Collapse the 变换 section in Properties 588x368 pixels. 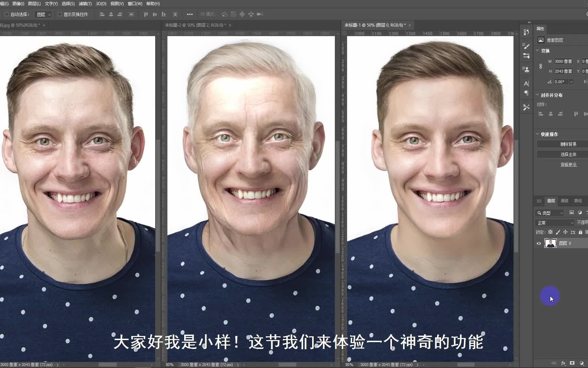(537, 50)
